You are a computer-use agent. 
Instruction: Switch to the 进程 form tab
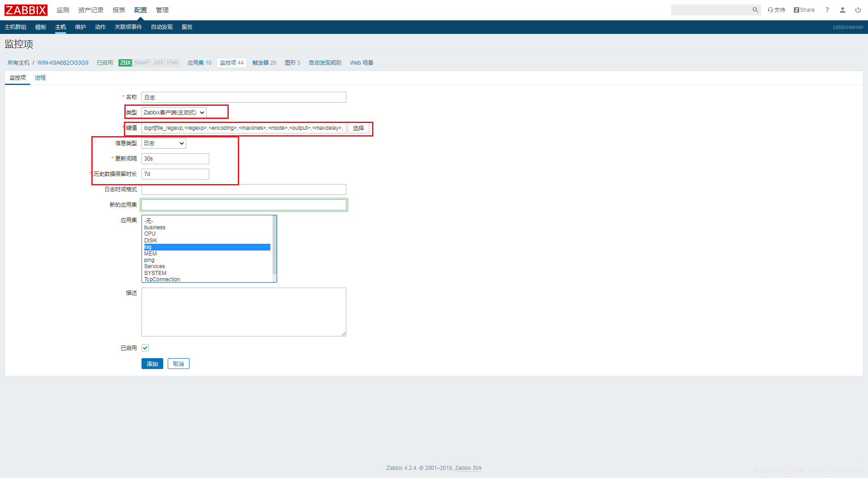(40, 78)
